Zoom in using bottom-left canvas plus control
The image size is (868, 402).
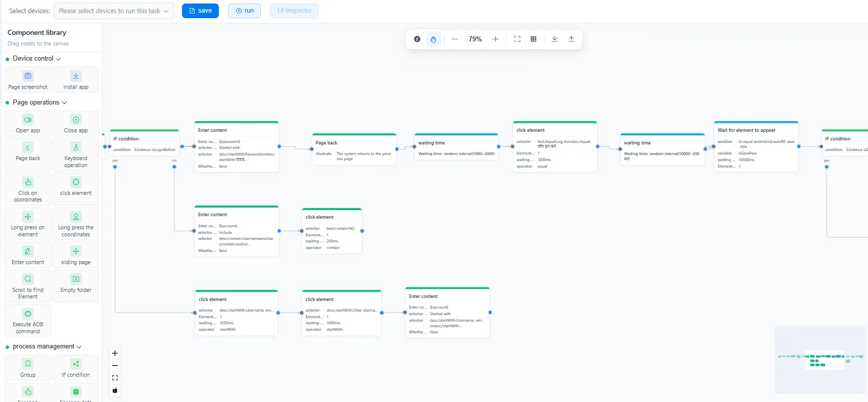pos(115,353)
